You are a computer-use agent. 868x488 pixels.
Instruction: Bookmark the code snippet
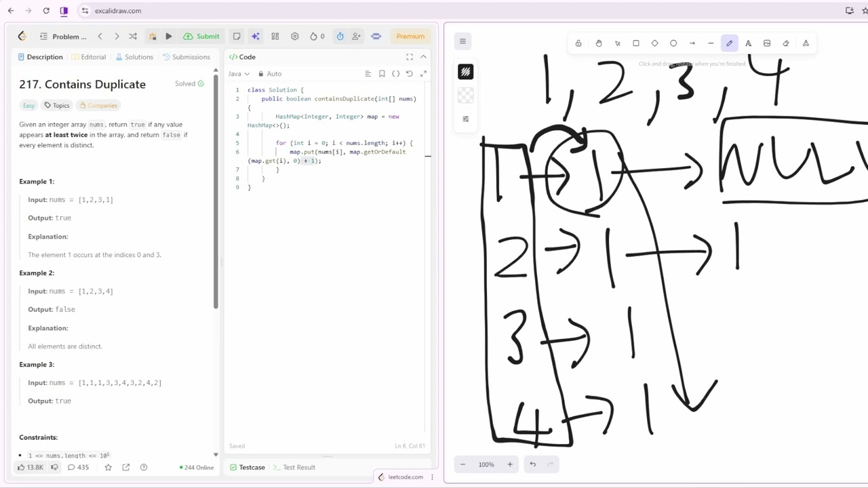coord(382,74)
